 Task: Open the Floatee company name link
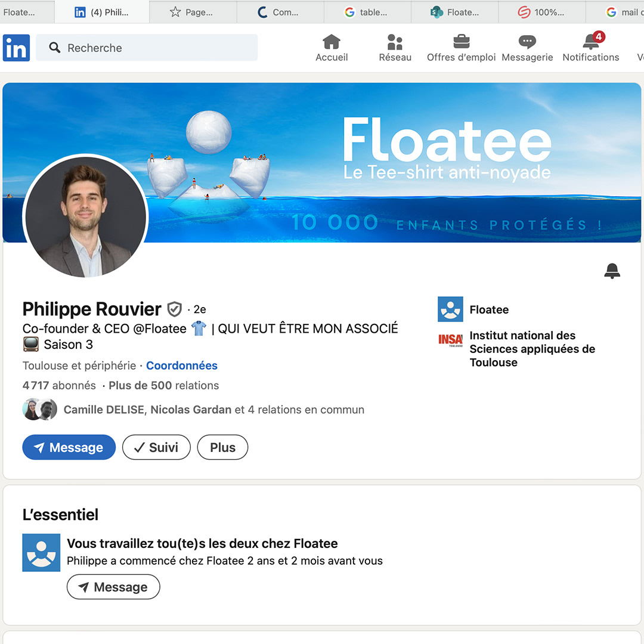pyautogui.click(x=489, y=309)
